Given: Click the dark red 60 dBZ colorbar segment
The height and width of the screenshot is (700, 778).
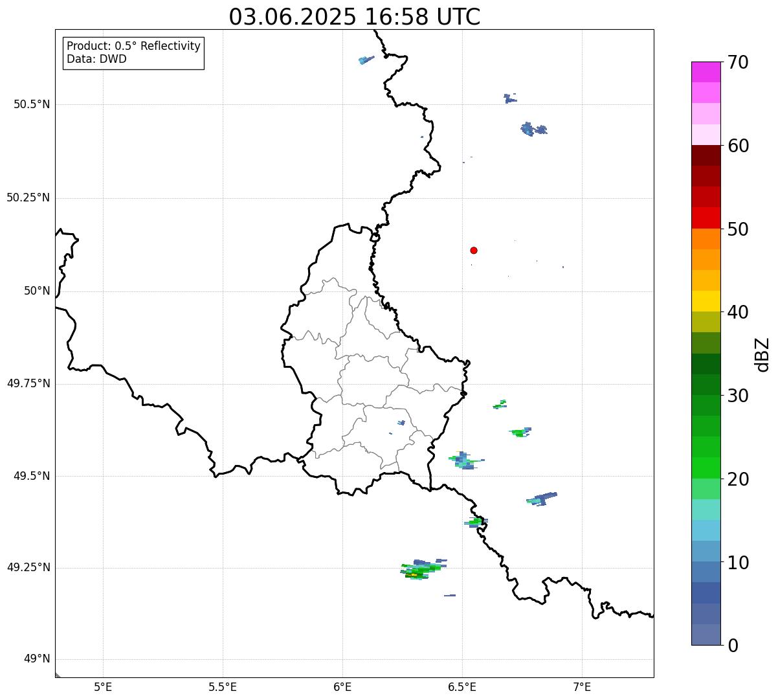Looking at the screenshot, I should (x=706, y=155).
